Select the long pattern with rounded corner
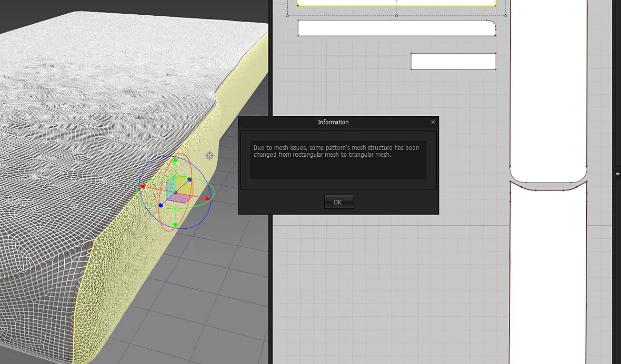Viewport: 621px width, 364px height. click(396, 28)
